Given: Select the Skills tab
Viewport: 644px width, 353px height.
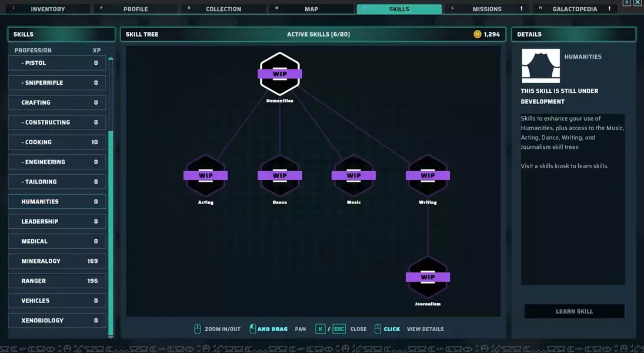Looking at the screenshot, I should [x=399, y=9].
